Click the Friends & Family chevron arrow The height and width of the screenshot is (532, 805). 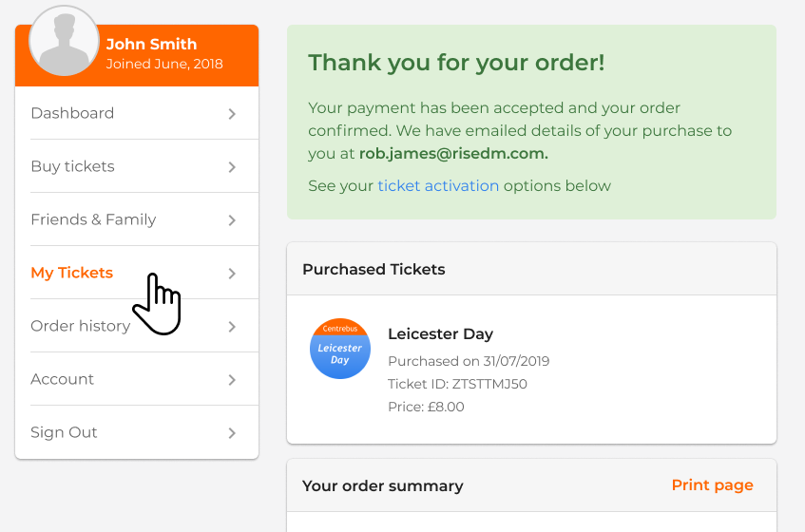coord(232,220)
